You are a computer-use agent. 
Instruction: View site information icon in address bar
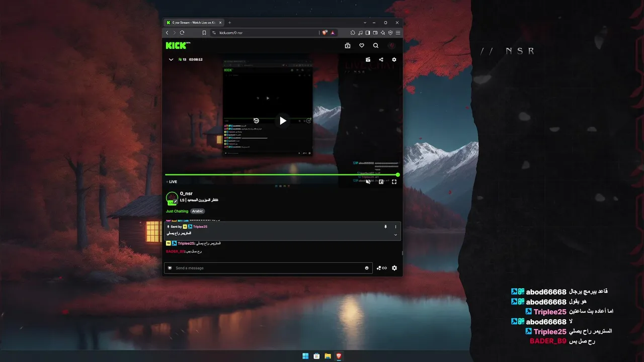point(214,33)
